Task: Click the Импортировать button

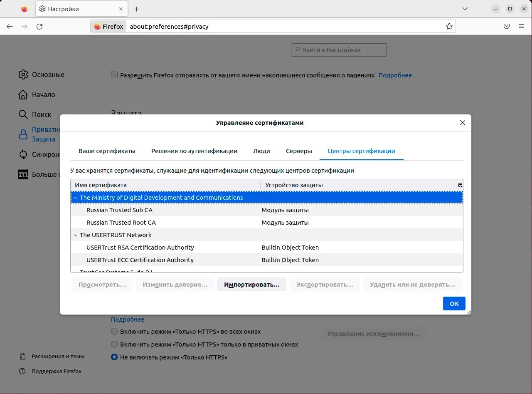Action: pos(252,285)
